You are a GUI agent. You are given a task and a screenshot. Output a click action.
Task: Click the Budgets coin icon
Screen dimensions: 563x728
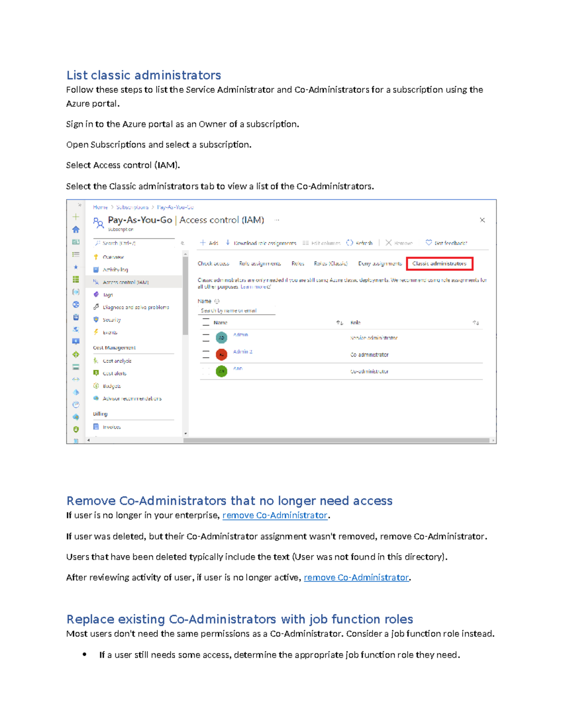coord(96,386)
